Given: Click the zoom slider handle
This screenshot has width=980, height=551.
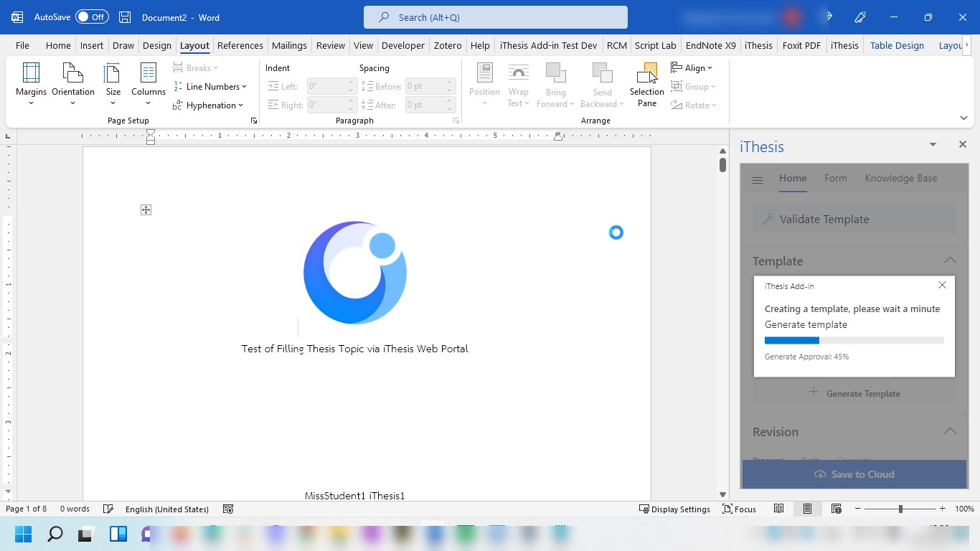Looking at the screenshot, I should point(900,509).
